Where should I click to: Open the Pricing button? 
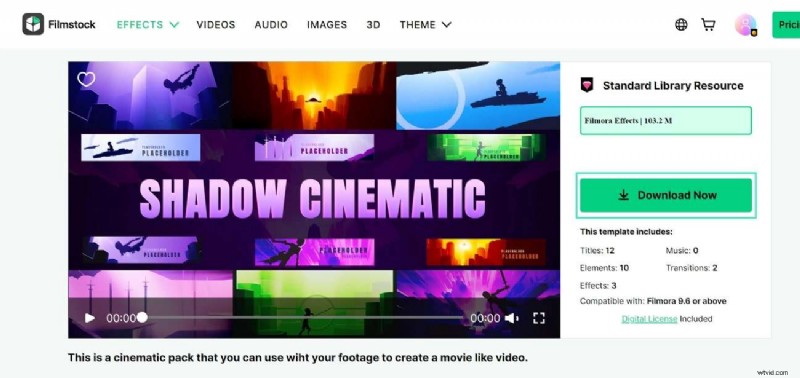[786, 24]
